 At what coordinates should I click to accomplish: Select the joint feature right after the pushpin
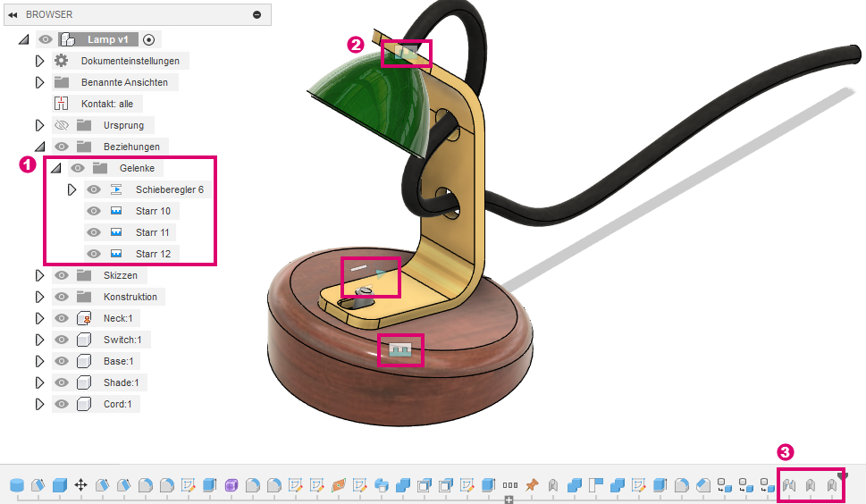[553, 485]
